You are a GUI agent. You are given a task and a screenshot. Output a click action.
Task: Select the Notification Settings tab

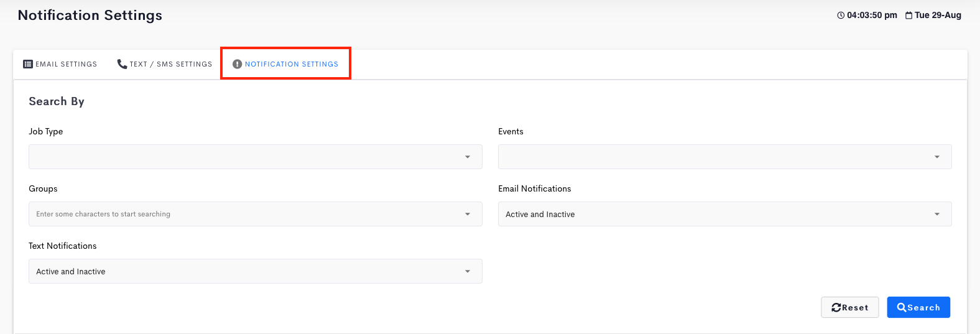click(x=285, y=64)
